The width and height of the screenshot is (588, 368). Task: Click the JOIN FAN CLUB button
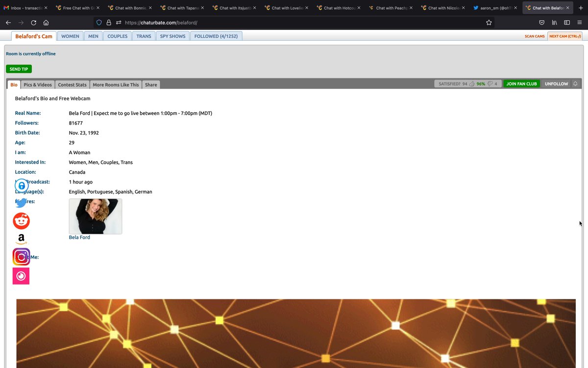tap(521, 84)
